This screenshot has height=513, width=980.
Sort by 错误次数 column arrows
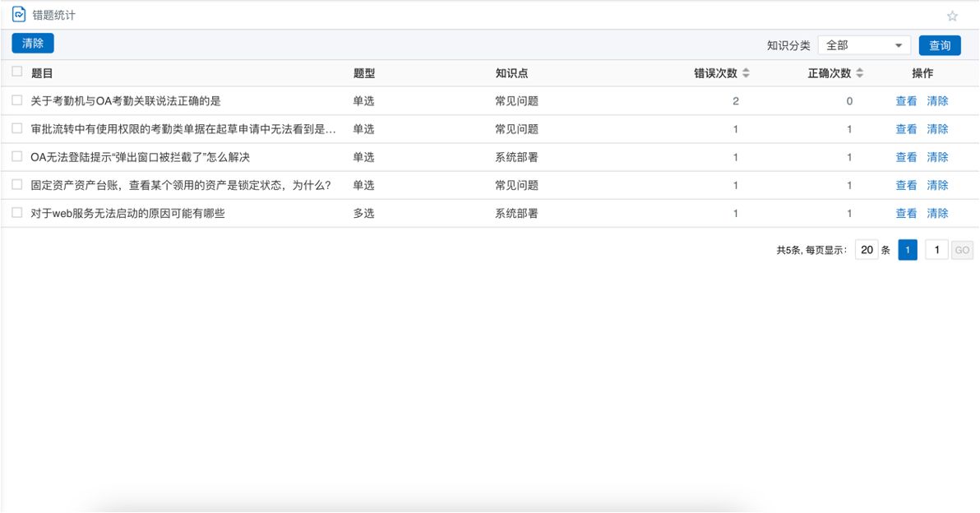[x=746, y=73]
